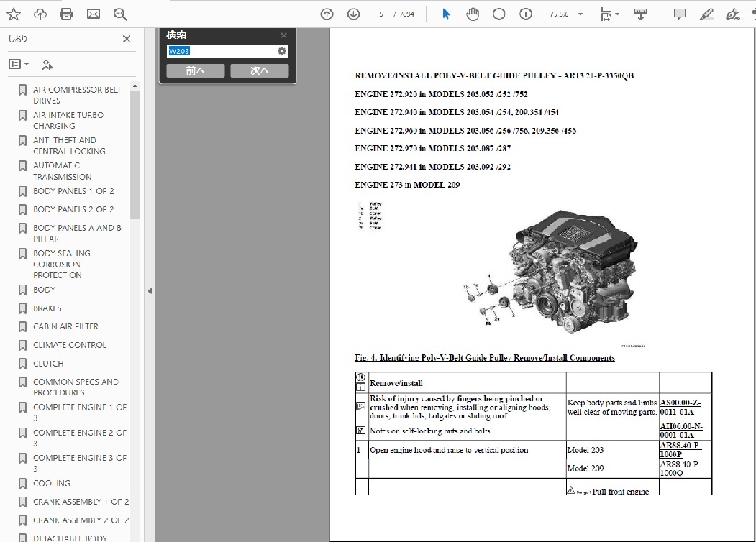Image resolution: width=756 pixels, height=542 pixels.
Task: Open AIR COMPRESSOR BELT DRIVES bookmark
Action: (76, 95)
